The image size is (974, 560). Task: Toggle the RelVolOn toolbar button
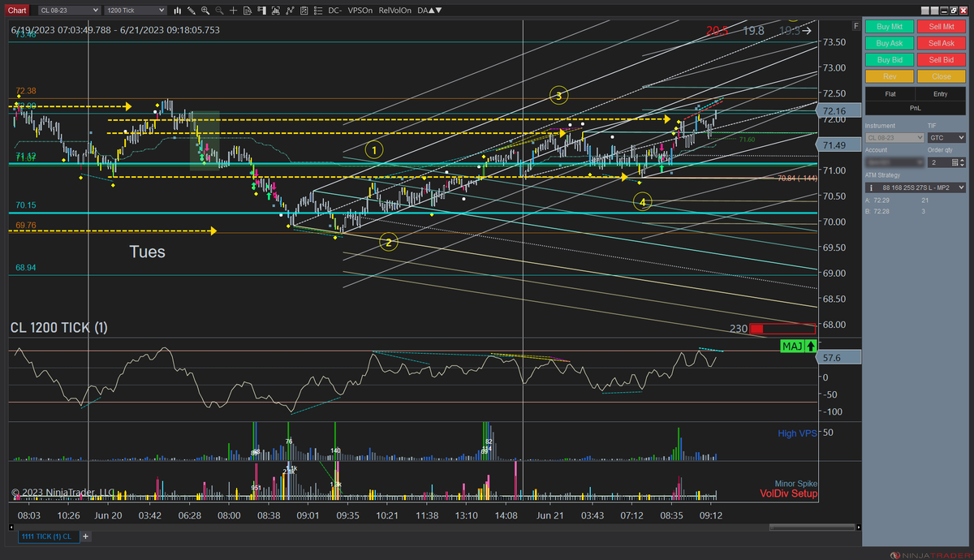click(395, 11)
